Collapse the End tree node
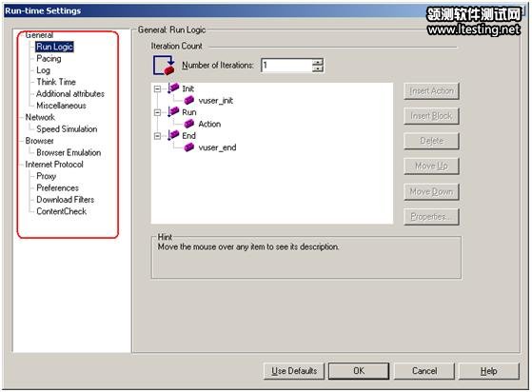 (x=157, y=136)
